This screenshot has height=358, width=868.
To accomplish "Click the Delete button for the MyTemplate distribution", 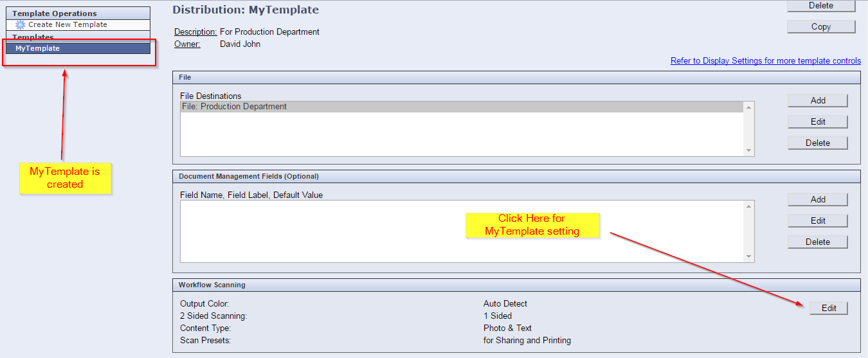I will (821, 6).
